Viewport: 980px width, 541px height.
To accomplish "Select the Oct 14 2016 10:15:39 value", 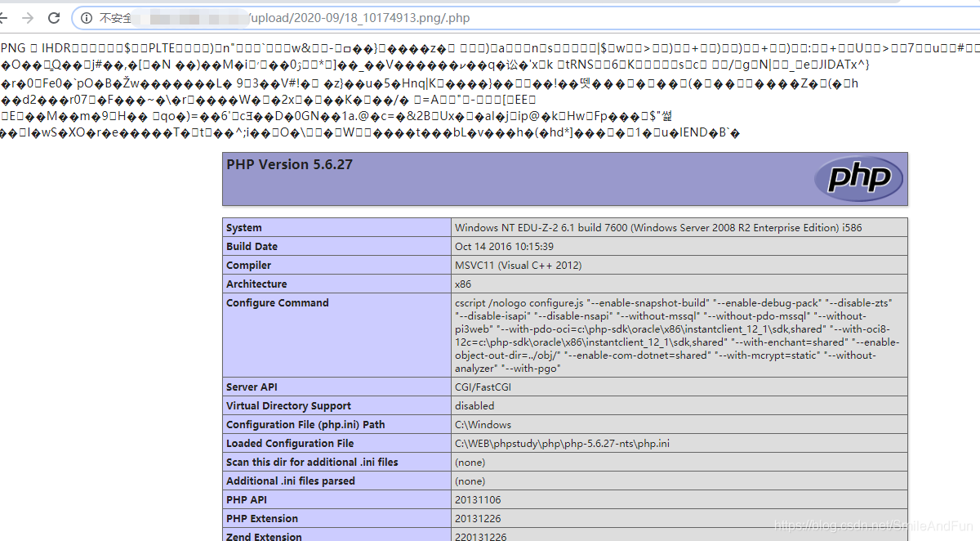I will (504, 247).
